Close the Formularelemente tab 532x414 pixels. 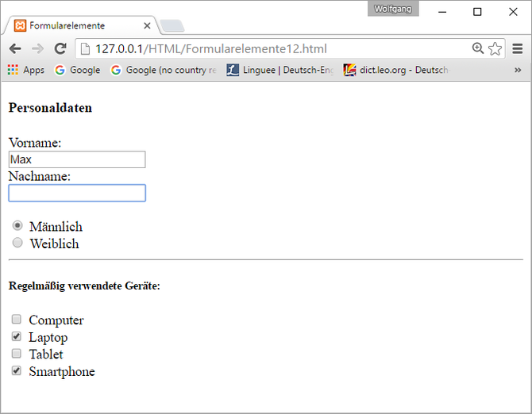pos(147,25)
